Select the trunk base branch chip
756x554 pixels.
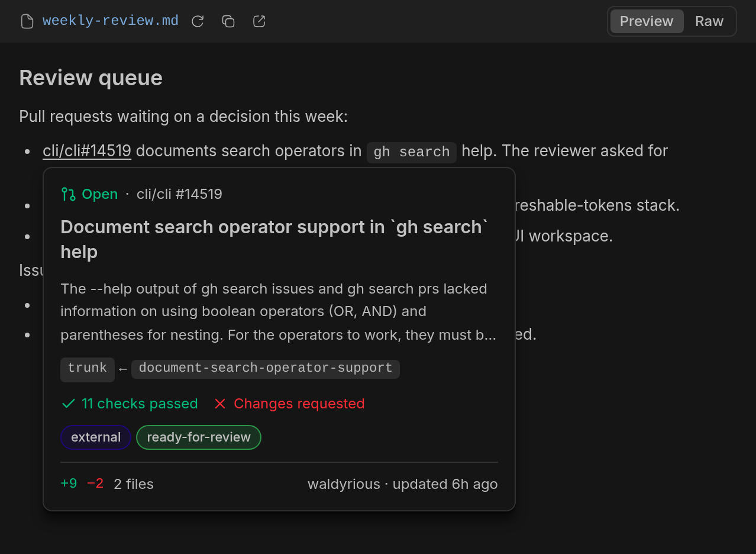pyautogui.click(x=88, y=369)
